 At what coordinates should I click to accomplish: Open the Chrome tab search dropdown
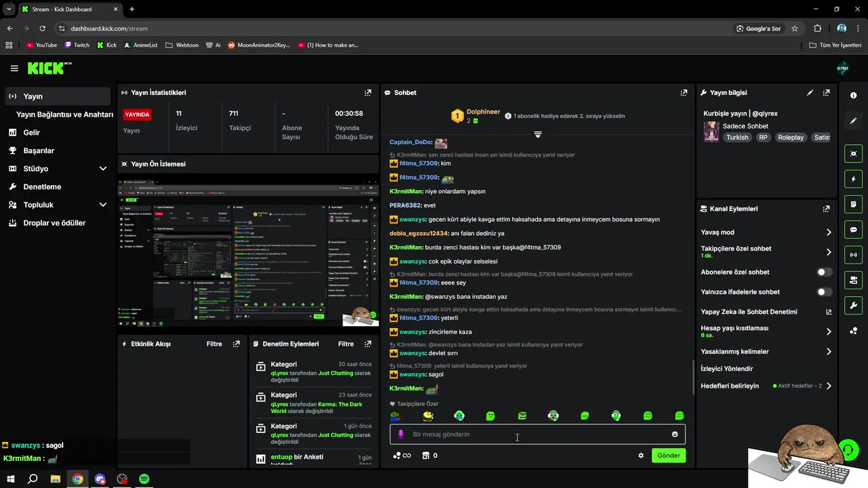point(9,9)
